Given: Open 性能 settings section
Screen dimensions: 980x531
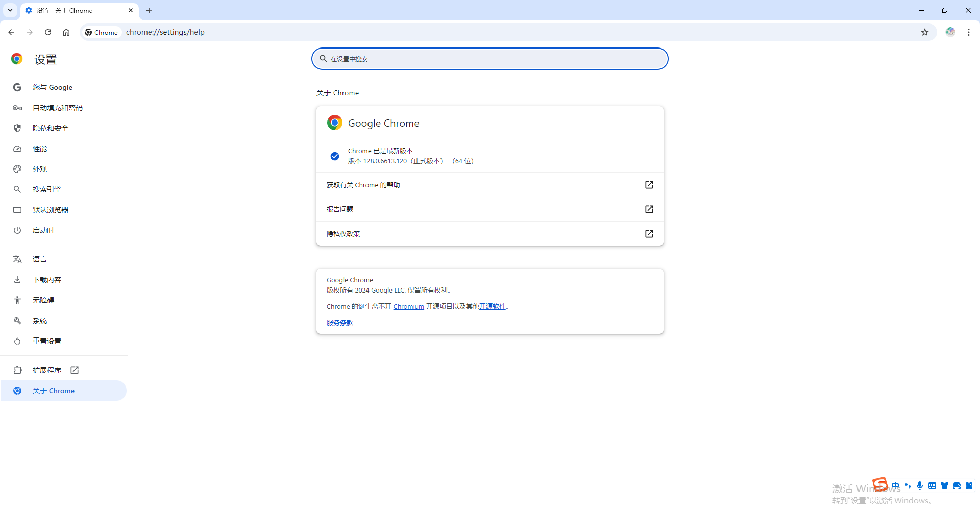Looking at the screenshot, I should 64,149.
